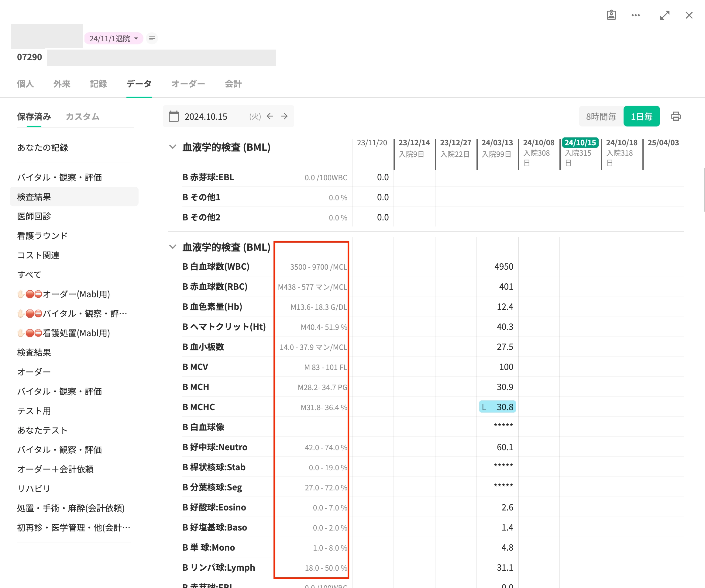The width and height of the screenshot is (705, 588).
Task: Open the 24/11/1退院 status dropdown
Action: click(x=114, y=39)
